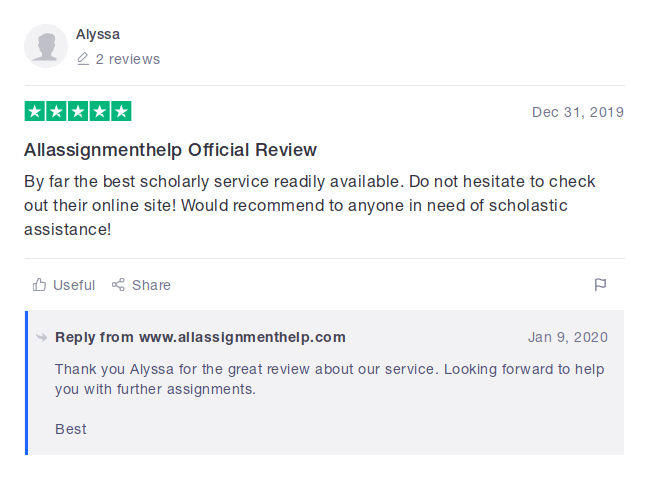
Task: Flag this review with the flag icon
Action: (x=600, y=285)
